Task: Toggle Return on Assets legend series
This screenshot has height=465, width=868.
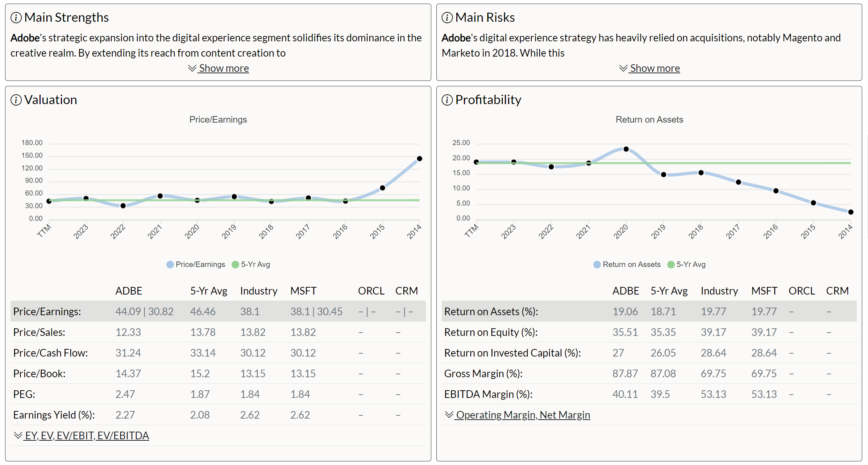Action: pos(627,264)
